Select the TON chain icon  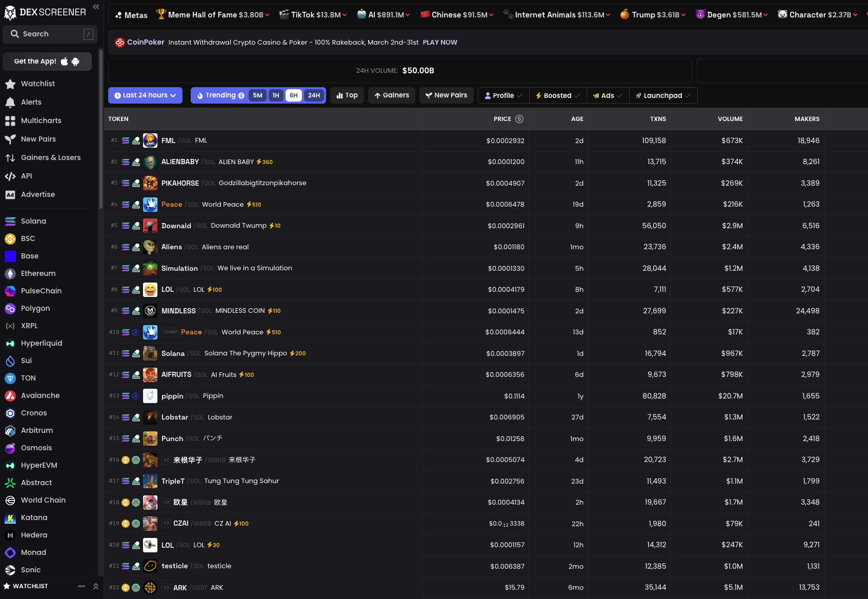pyautogui.click(x=10, y=378)
